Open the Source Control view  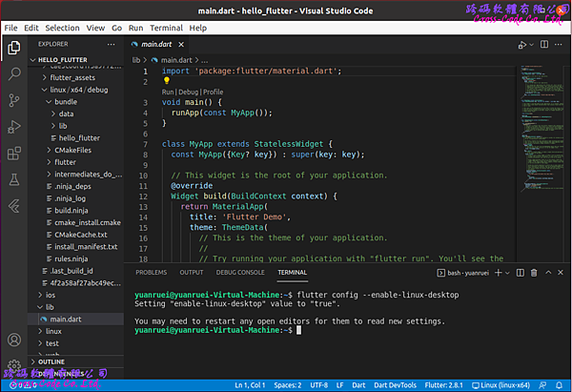(x=14, y=99)
